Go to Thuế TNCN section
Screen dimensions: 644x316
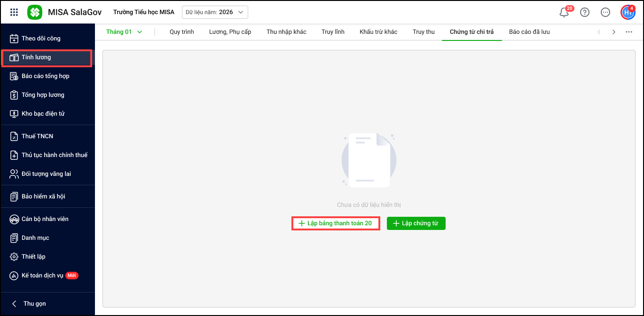[37, 136]
